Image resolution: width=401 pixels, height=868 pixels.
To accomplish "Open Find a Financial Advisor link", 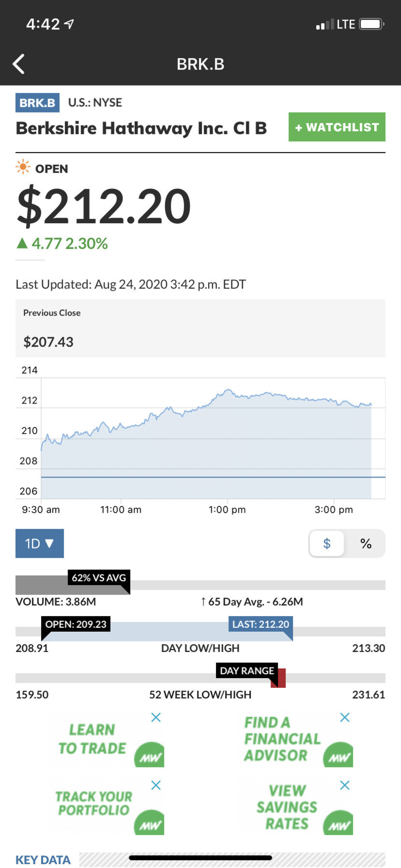I will (282, 739).
